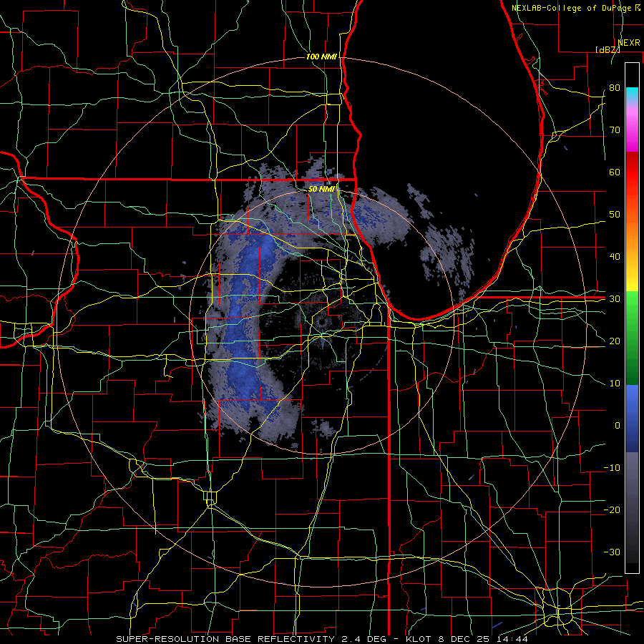Click the -30 value on the dBZ scale
Screen dimensions: 644x644
coord(612,552)
